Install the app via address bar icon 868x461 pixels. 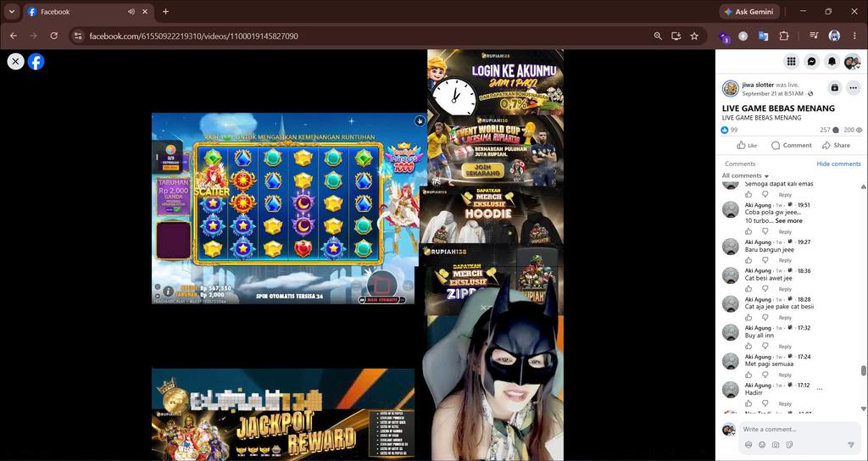[676, 36]
